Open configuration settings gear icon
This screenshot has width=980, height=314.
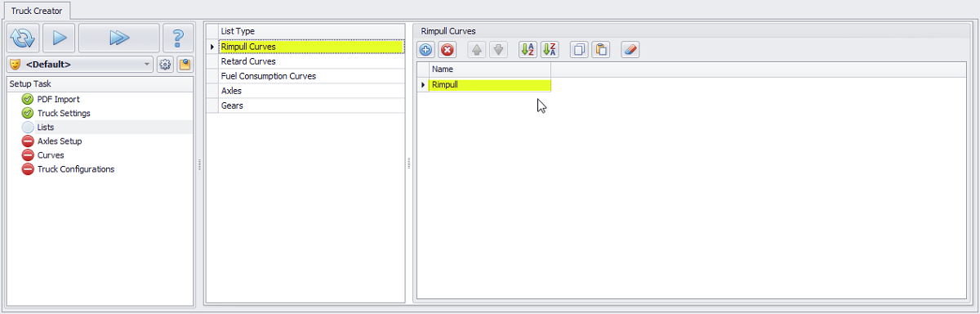tap(164, 64)
